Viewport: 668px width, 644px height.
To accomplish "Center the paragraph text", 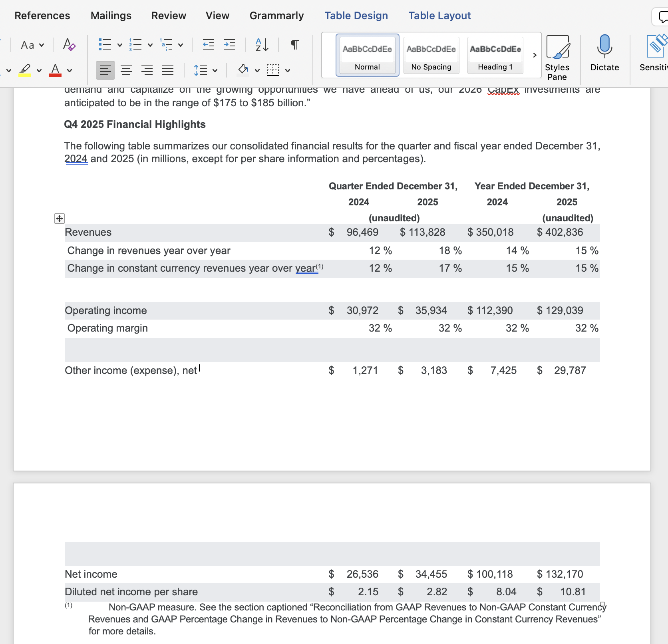I will point(126,70).
